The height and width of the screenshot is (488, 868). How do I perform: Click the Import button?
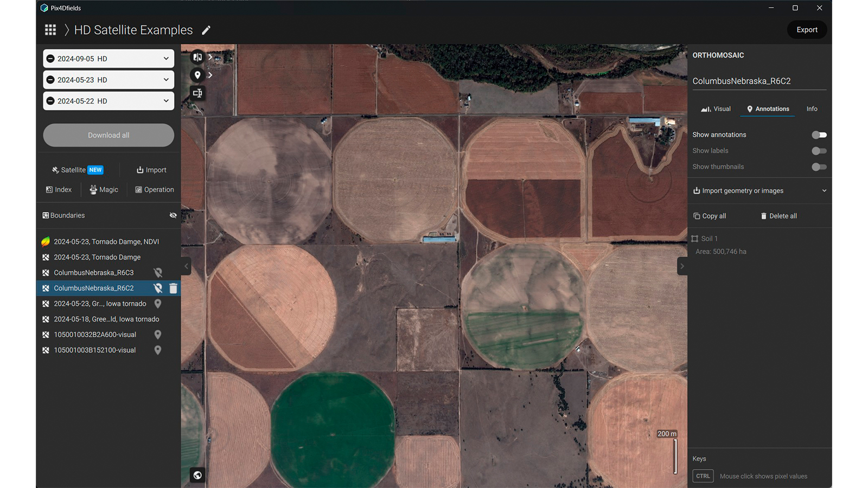[x=151, y=170]
